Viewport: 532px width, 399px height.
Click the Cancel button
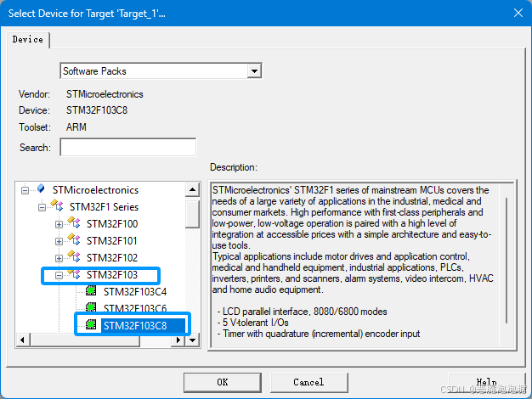308,382
